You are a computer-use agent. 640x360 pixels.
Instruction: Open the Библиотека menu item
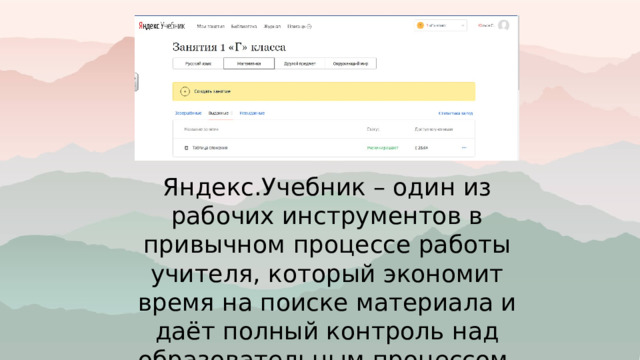[244, 26]
